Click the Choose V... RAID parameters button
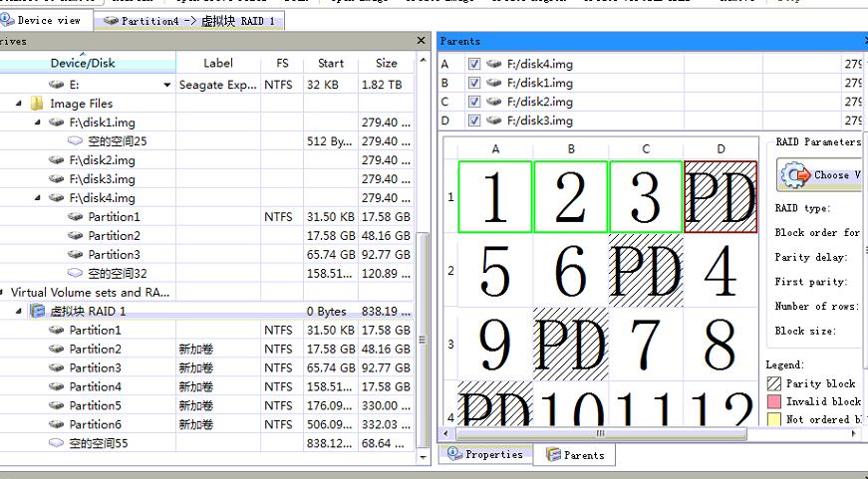This screenshot has height=479, width=868. click(820, 174)
